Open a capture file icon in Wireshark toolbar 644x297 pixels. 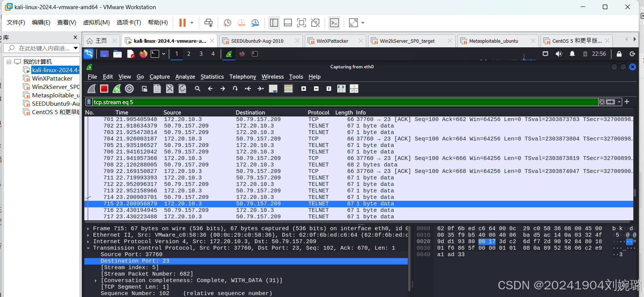click(x=145, y=89)
